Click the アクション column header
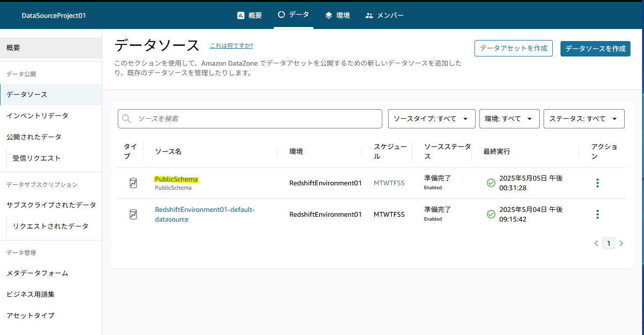Viewport: 644px width, 335px height. pyautogui.click(x=604, y=152)
